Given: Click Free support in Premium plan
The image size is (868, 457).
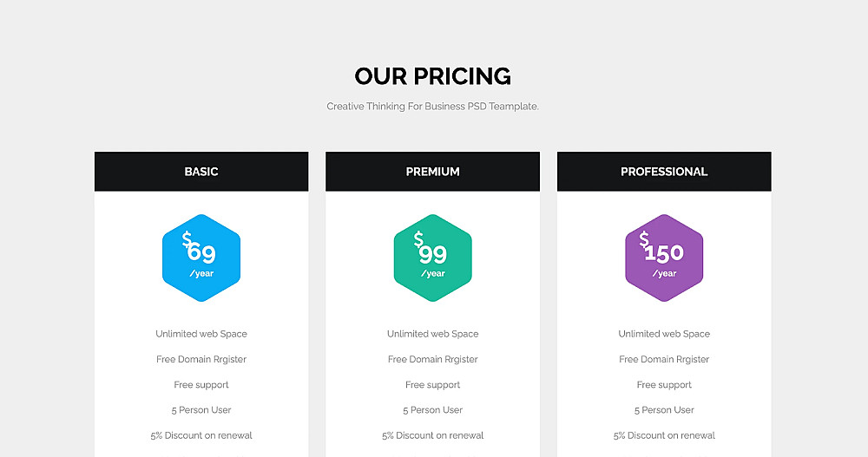Looking at the screenshot, I should pyautogui.click(x=432, y=385).
